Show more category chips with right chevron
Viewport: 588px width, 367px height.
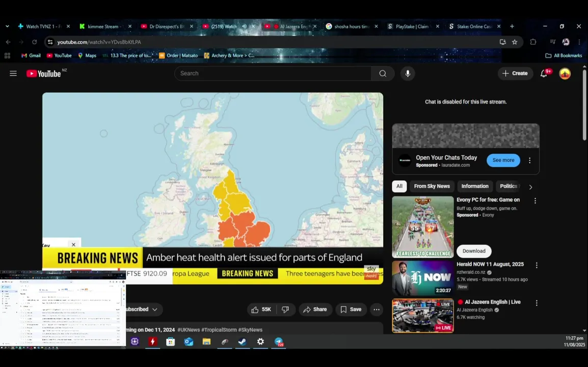tap(530, 187)
